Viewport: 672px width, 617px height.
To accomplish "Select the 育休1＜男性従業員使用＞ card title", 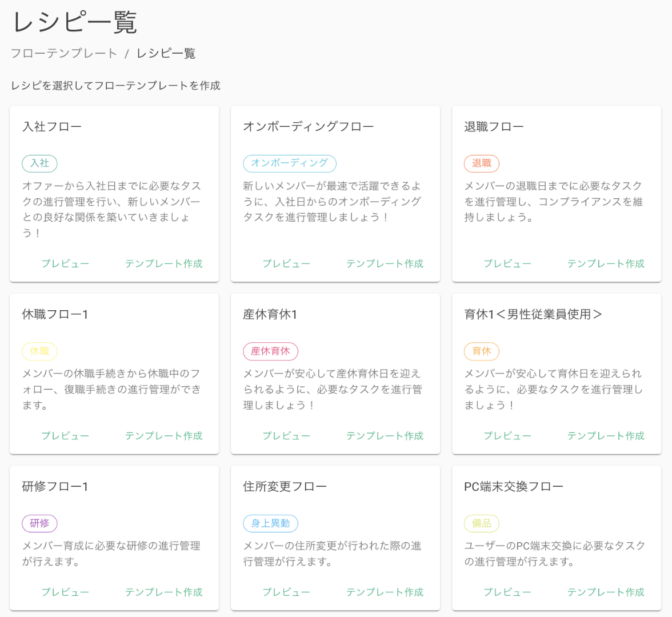I will 533,314.
